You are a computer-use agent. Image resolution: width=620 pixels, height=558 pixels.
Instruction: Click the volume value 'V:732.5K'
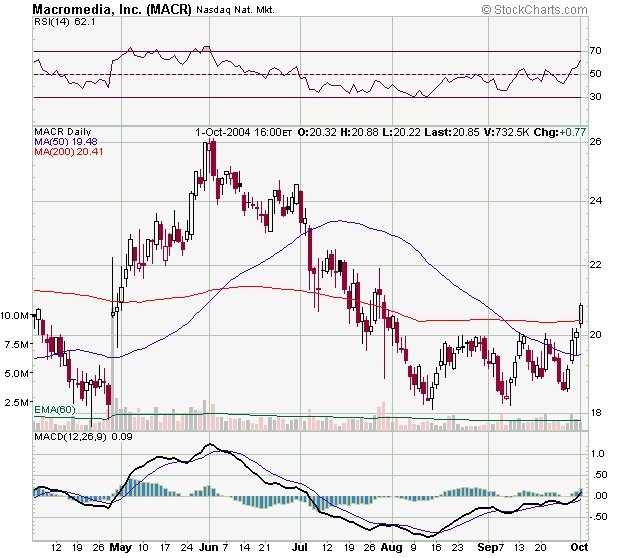[x=506, y=132]
